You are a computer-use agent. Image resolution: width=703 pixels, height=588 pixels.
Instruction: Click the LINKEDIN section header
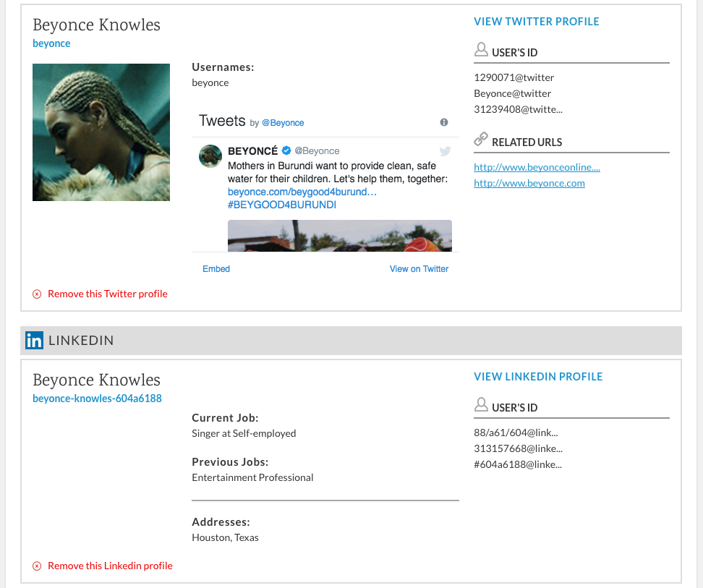(x=351, y=341)
